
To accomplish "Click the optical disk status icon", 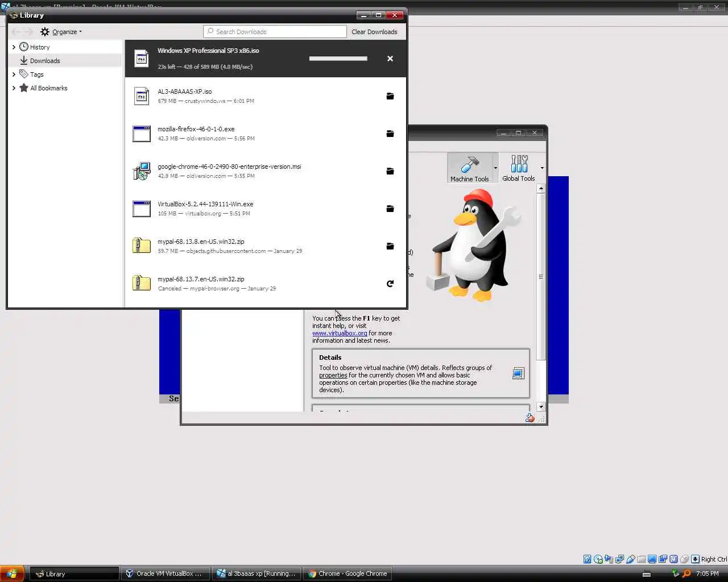I will (598, 559).
